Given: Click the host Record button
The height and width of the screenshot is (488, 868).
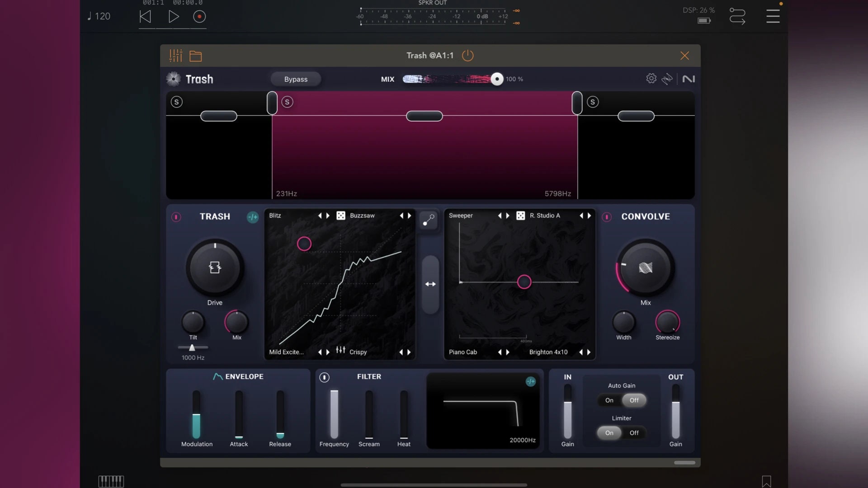Looking at the screenshot, I should point(199,17).
